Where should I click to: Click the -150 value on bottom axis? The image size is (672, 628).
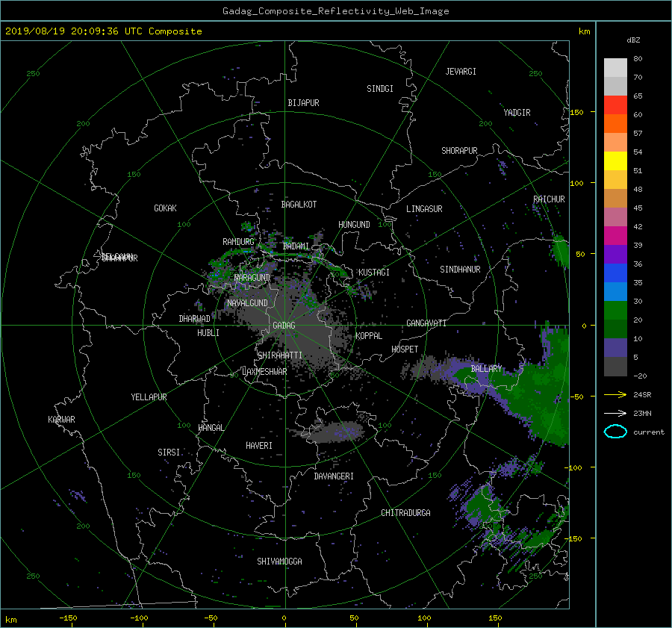click(68, 618)
